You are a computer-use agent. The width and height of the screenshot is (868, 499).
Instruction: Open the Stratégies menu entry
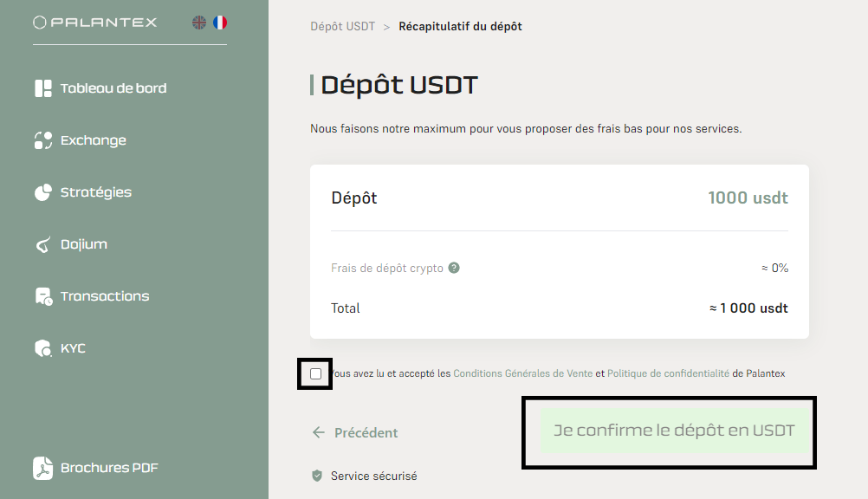83,192
